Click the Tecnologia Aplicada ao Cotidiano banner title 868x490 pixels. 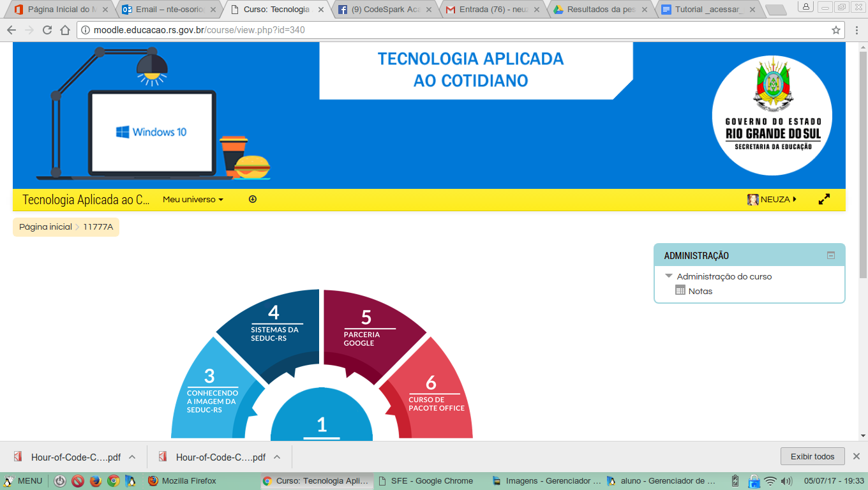click(x=471, y=70)
